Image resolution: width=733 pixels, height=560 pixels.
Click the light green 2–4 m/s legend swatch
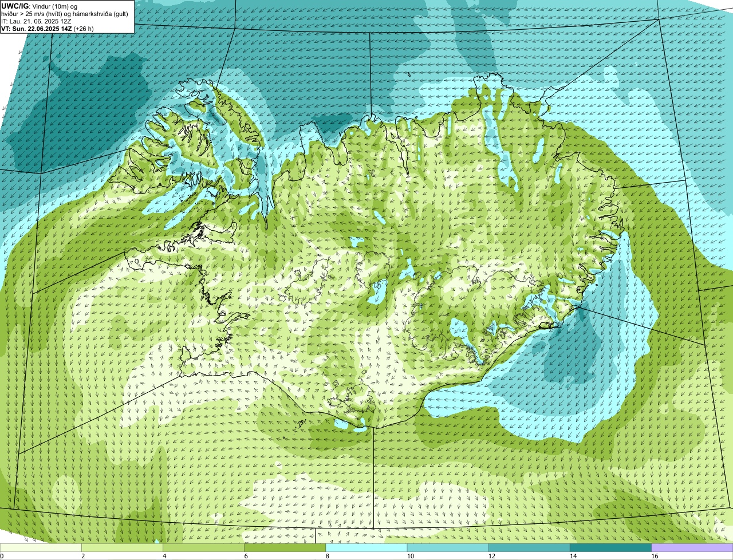click(x=122, y=548)
